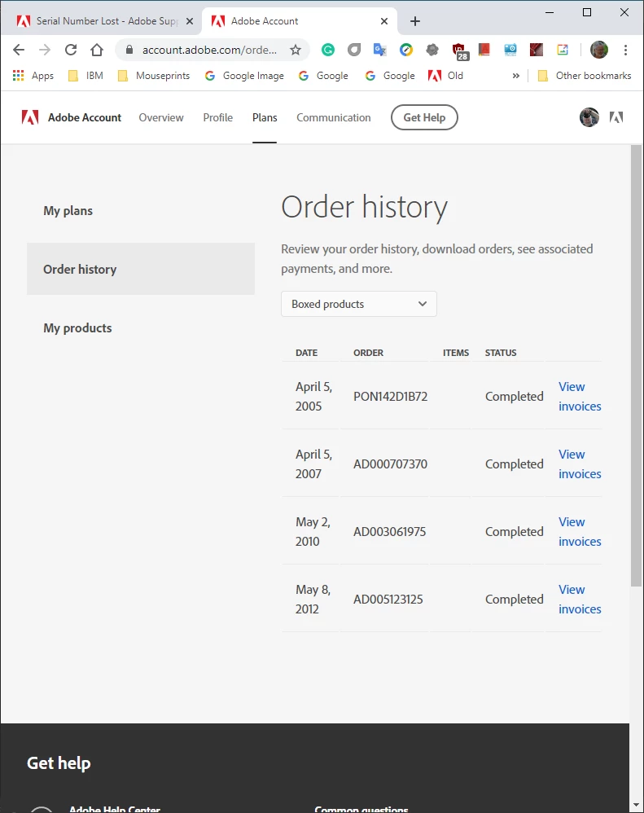Image resolution: width=644 pixels, height=813 pixels.
Task: Click the Get Help button
Action: pyautogui.click(x=424, y=117)
